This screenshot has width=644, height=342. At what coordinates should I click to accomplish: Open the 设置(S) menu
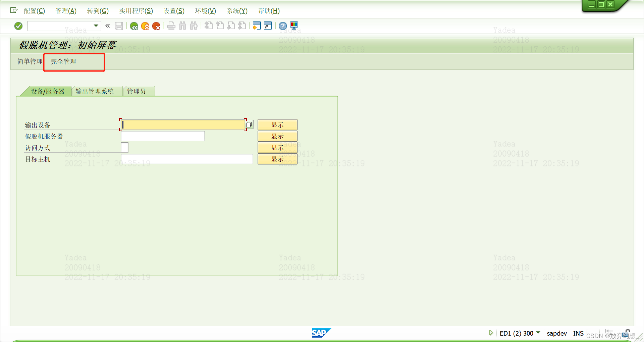pyautogui.click(x=174, y=11)
